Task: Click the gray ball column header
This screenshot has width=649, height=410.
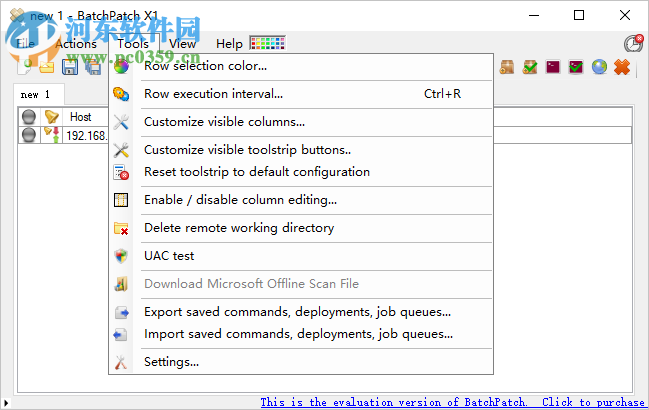Action: [29, 117]
